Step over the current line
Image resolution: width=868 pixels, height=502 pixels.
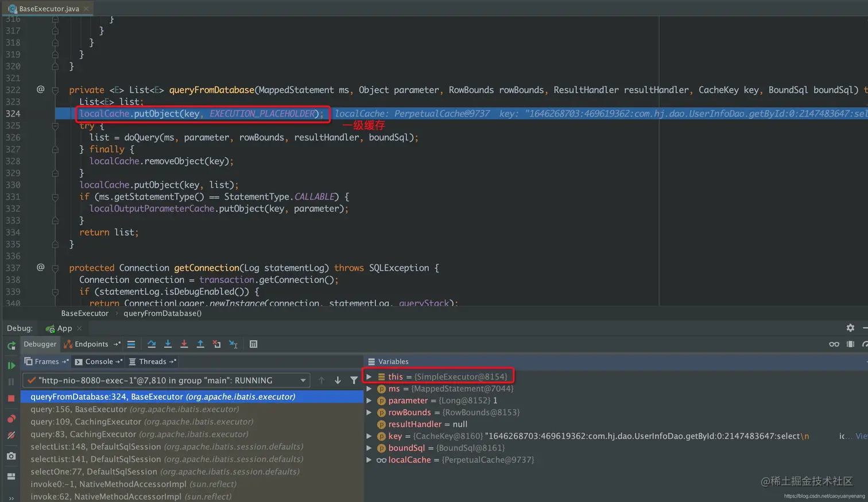pos(152,344)
